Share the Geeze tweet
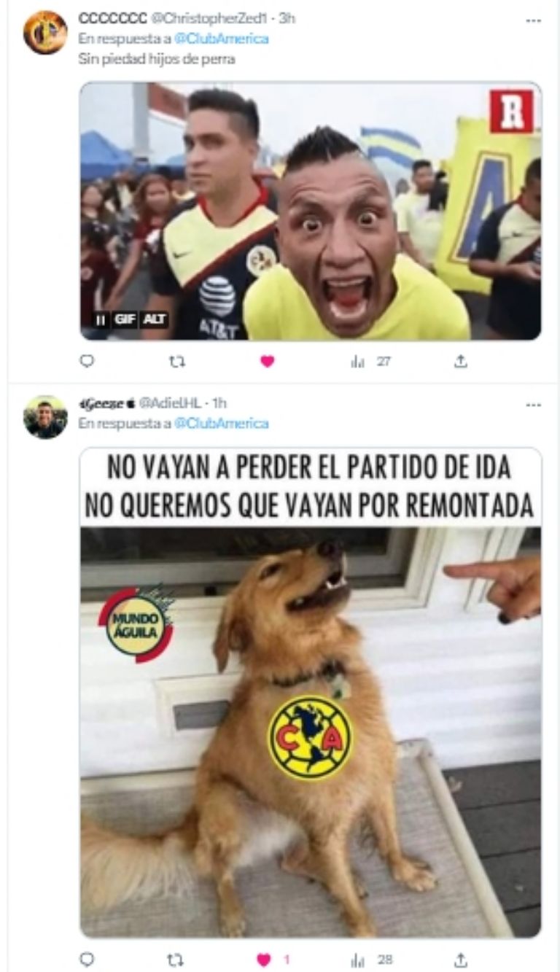The height and width of the screenshot is (972, 560). [x=460, y=960]
